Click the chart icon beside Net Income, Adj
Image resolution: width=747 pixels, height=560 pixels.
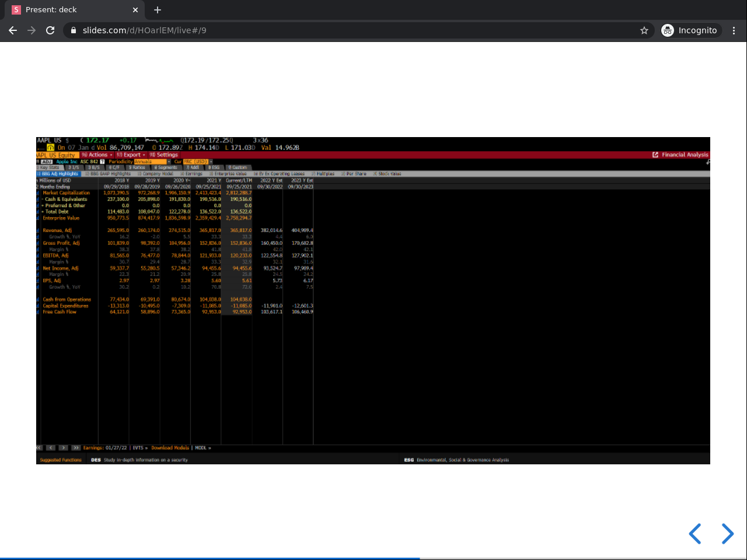click(x=38, y=268)
